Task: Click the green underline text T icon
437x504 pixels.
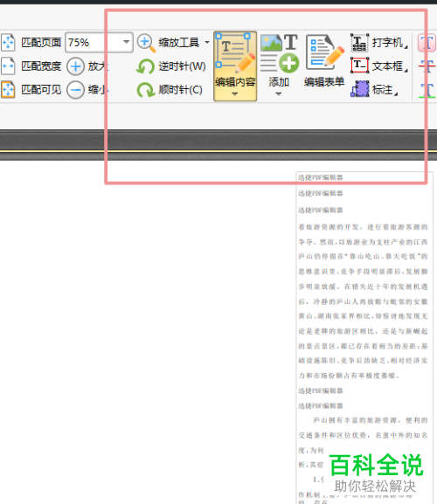Action: click(x=427, y=90)
